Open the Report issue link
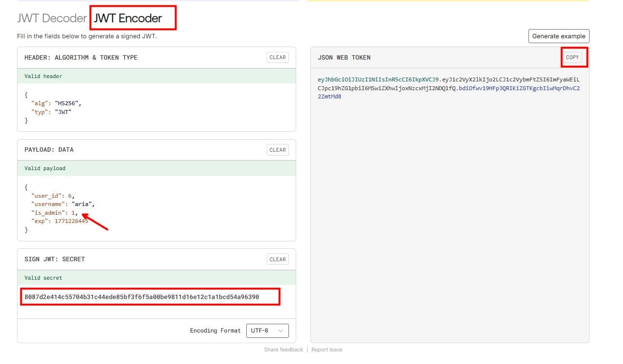623x364 pixels. [327, 349]
